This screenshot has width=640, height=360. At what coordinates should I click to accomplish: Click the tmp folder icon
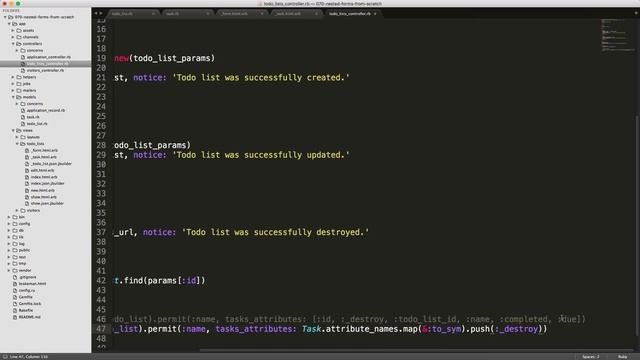point(15,264)
